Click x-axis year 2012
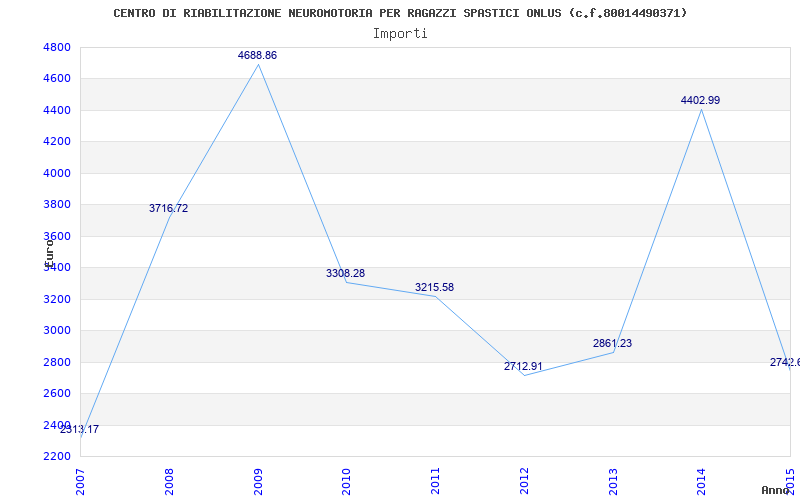Screen dimensions: 800x500 (x=524, y=481)
